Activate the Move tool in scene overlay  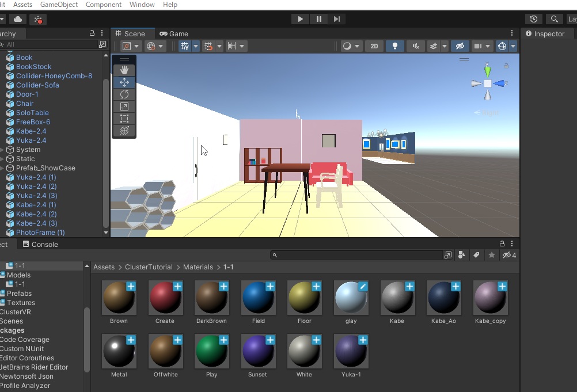pos(124,82)
